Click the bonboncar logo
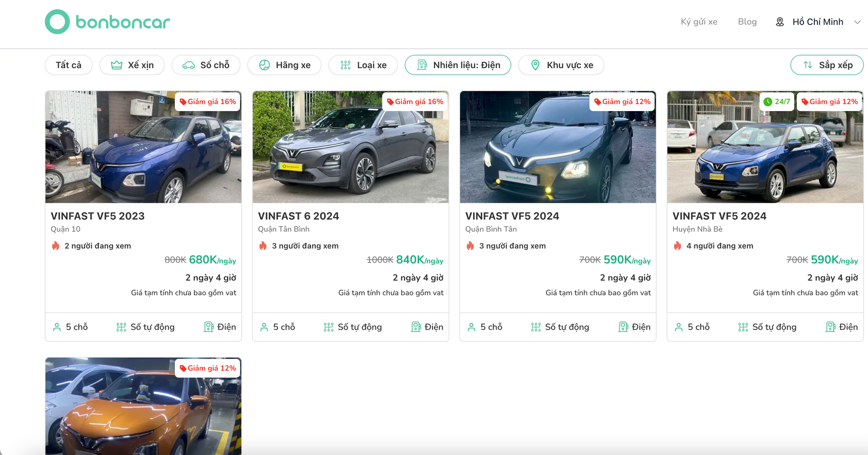The image size is (868, 455). tap(108, 22)
